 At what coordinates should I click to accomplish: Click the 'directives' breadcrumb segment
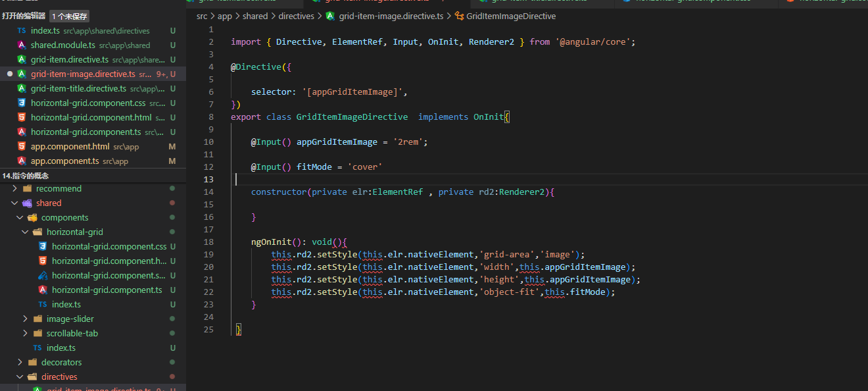[297, 16]
